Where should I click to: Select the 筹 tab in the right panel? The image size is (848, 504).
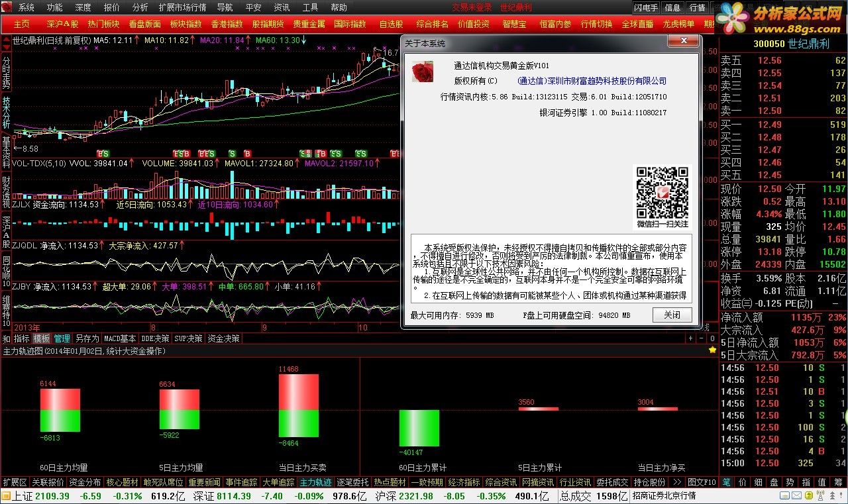(838, 482)
